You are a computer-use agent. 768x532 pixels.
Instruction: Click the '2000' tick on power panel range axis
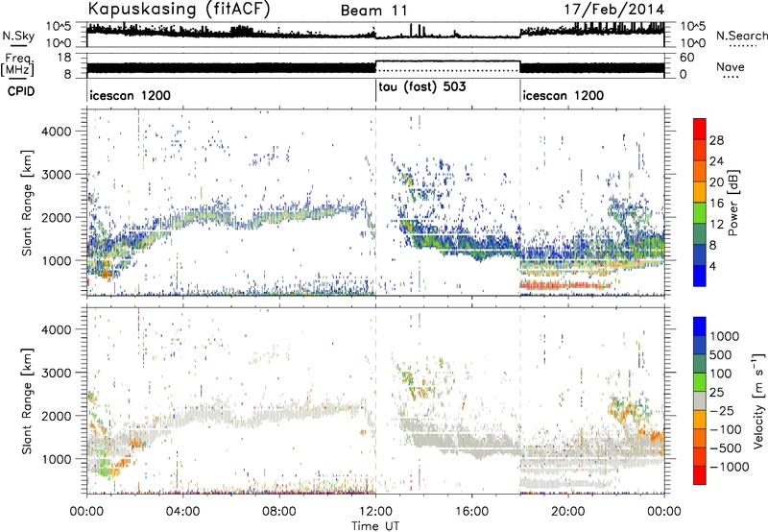click(x=56, y=217)
